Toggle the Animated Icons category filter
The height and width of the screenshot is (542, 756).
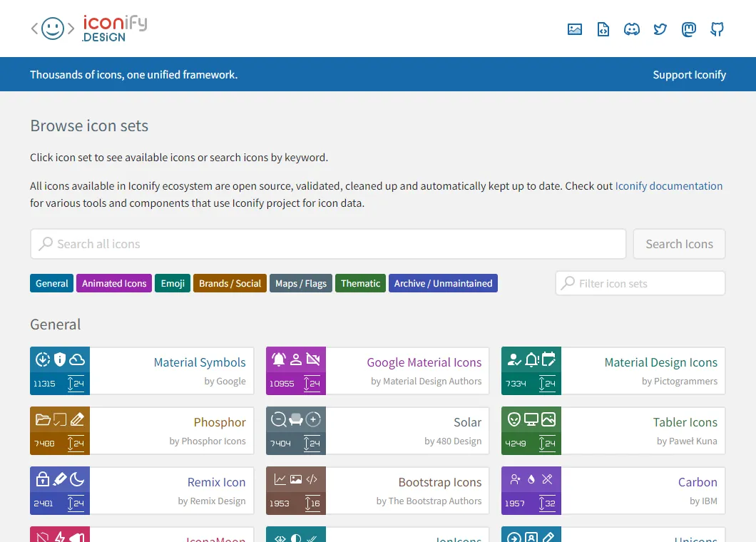[x=114, y=283]
